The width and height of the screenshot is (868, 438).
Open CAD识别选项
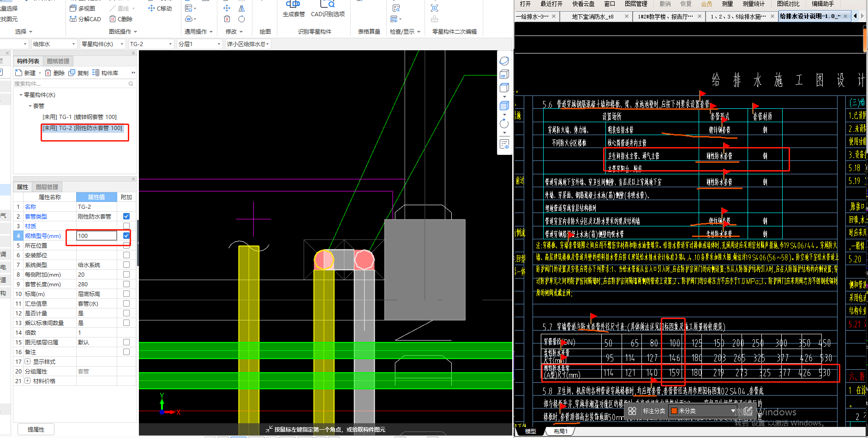pyautogui.click(x=328, y=9)
